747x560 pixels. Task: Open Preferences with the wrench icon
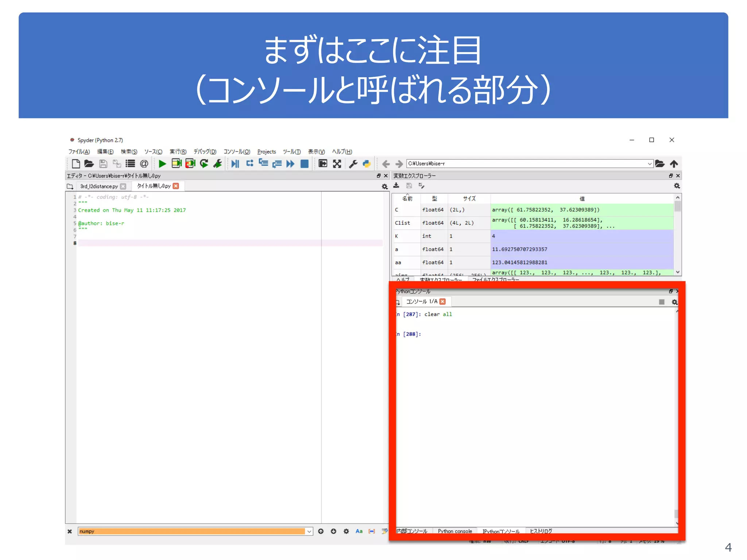pyautogui.click(x=353, y=164)
